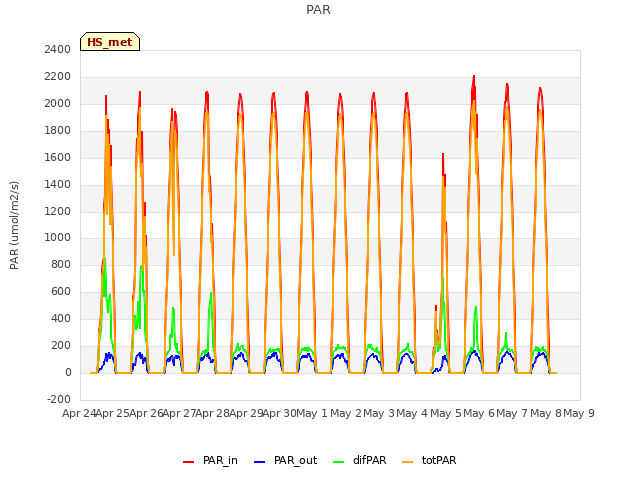Click the PAR chart title
This screenshot has width=640, height=480.
point(318,10)
